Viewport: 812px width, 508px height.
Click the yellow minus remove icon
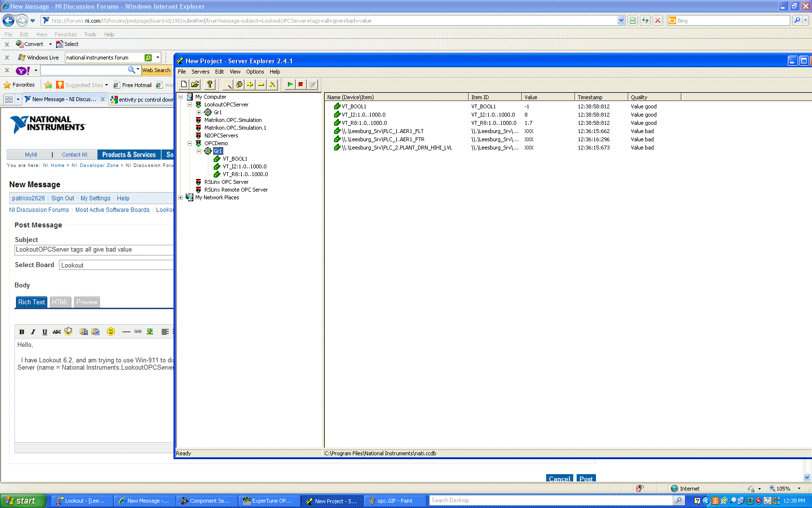point(261,85)
